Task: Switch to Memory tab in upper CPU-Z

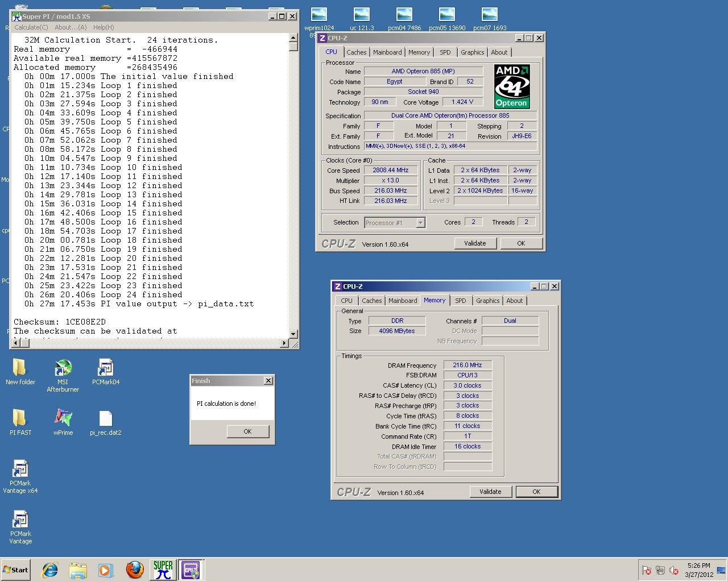Action: point(419,52)
